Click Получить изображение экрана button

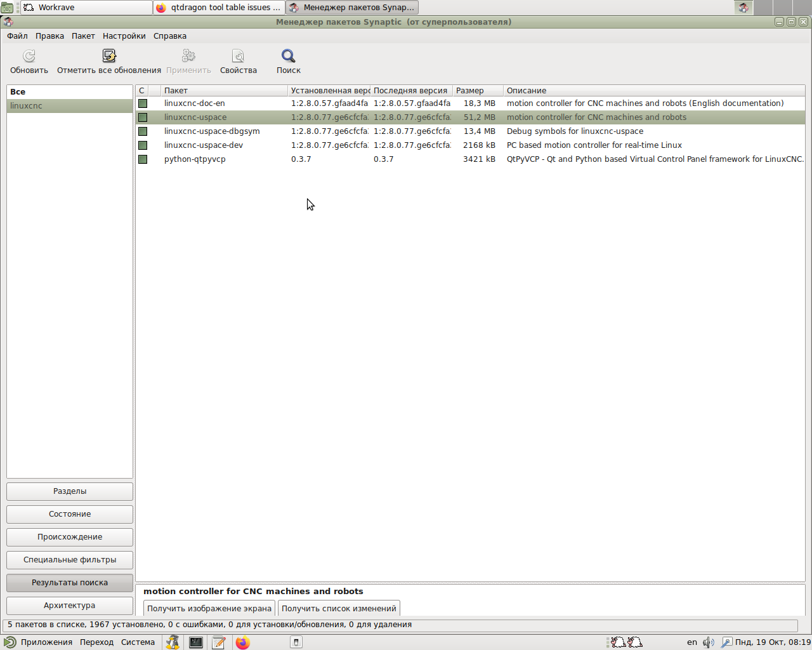click(209, 608)
